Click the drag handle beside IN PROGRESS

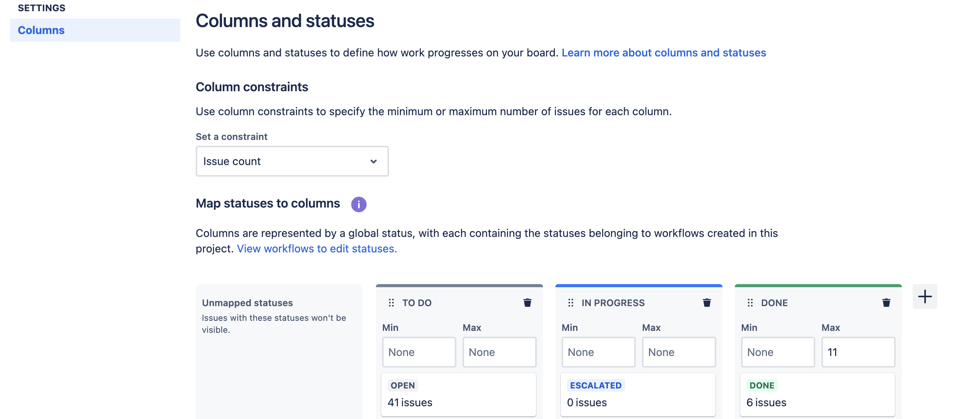[x=570, y=303]
